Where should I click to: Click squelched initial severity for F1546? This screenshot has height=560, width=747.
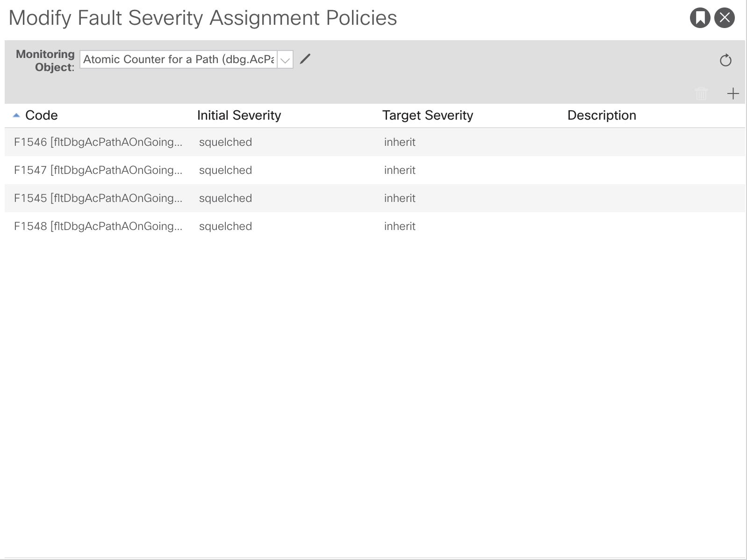(225, 142)
